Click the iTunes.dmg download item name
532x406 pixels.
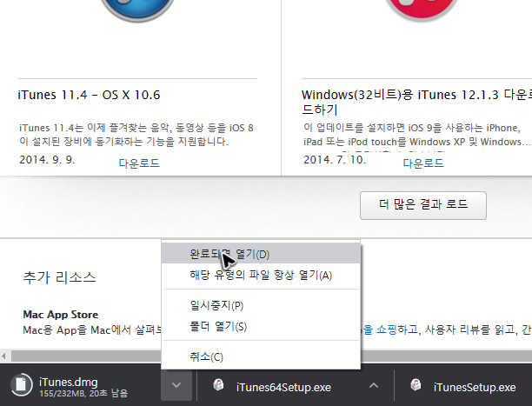68,382
